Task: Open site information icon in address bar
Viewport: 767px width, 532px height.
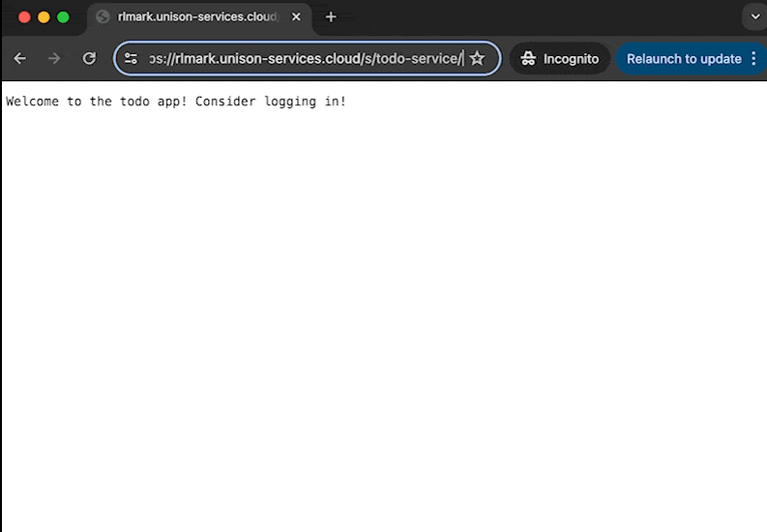Action: [131, 59]
